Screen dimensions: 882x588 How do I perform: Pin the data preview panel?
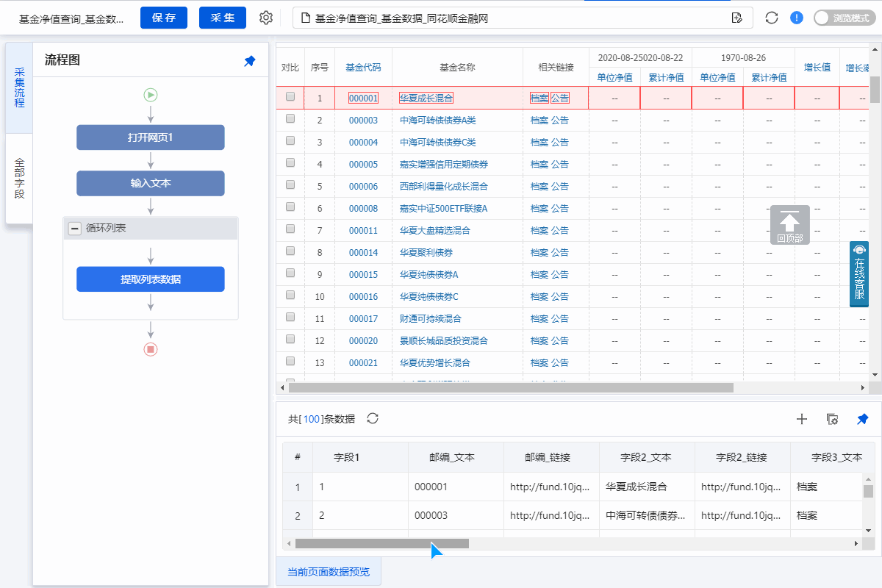coord(862,419)
